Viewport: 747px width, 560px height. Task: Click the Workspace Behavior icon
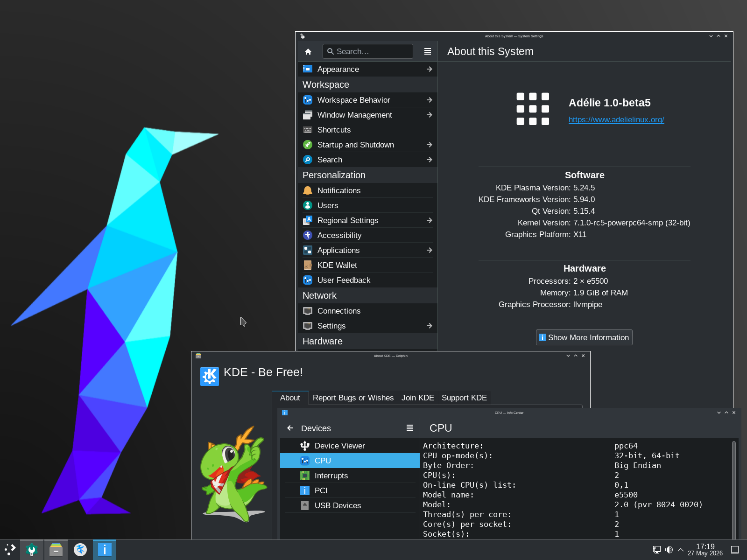click(308, 100)
